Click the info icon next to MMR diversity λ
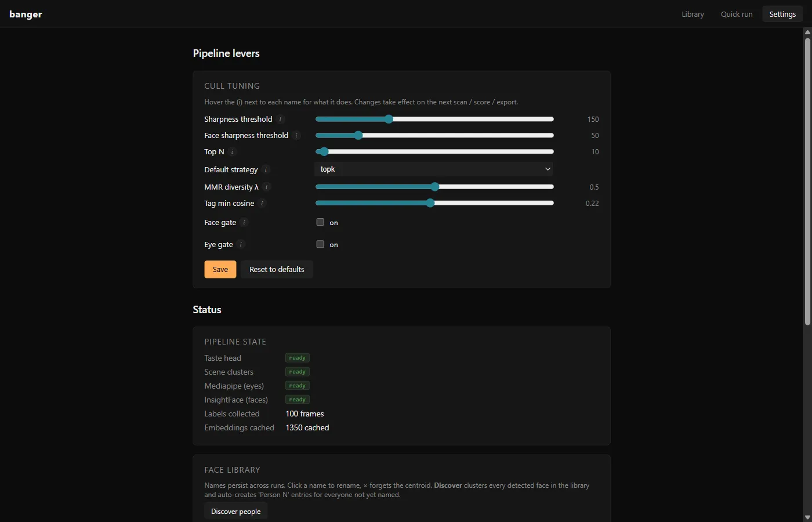Screen dimensions: 812x522 coord(267,187)
